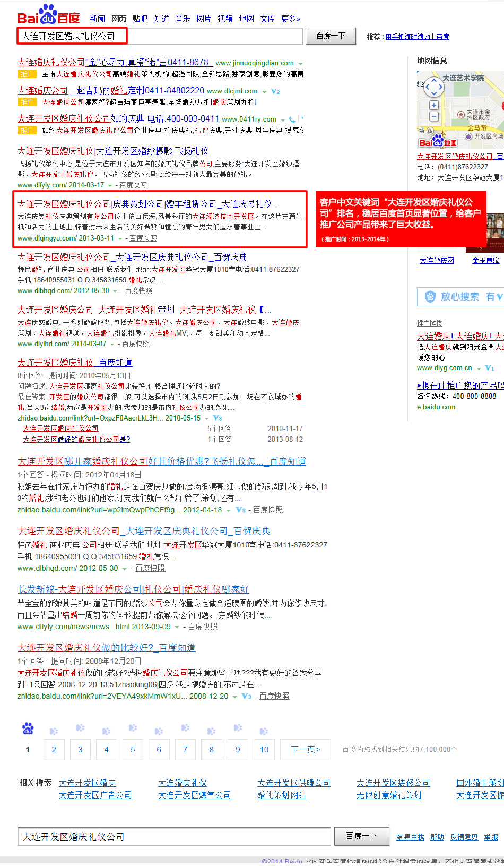The height and width of the screenshot is (866, 504).
Task: Click the shield icon in 放心搜索 banner
Action: point(430,297)
